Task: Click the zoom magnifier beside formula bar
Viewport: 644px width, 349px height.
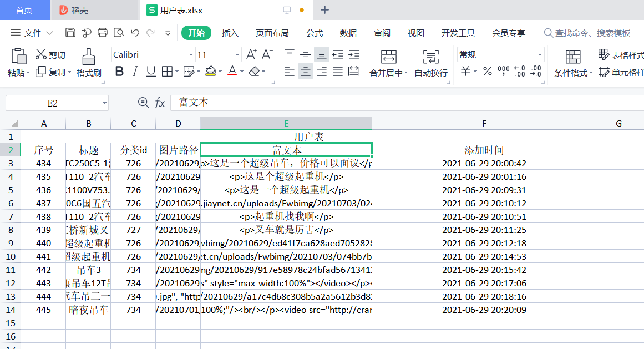Action: (143, 102)
